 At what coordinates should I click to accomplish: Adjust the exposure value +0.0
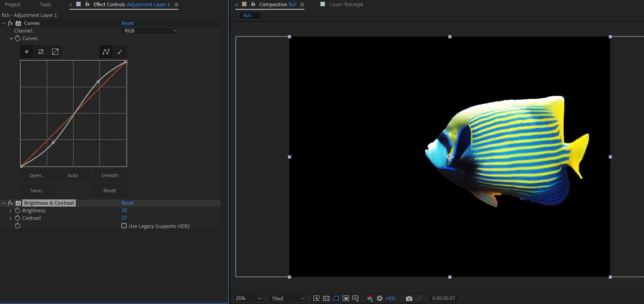(390, 298)
